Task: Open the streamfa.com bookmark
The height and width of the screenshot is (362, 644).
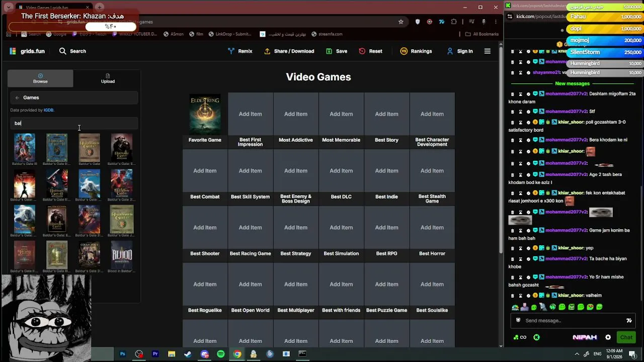Action: (327, 34)
